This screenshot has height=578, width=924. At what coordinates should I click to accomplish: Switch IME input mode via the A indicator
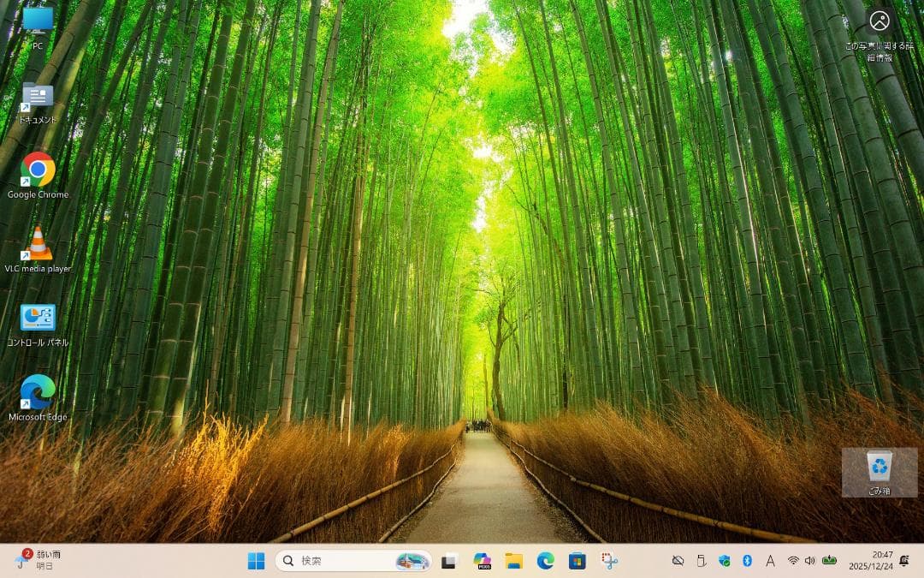point(769,562)
